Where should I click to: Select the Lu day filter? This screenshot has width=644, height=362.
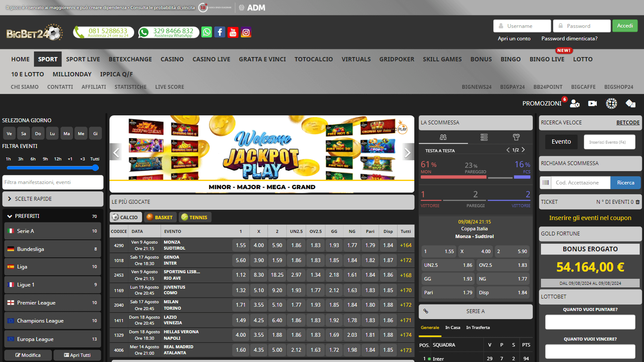pyautogui.click(x=52, y=133)
